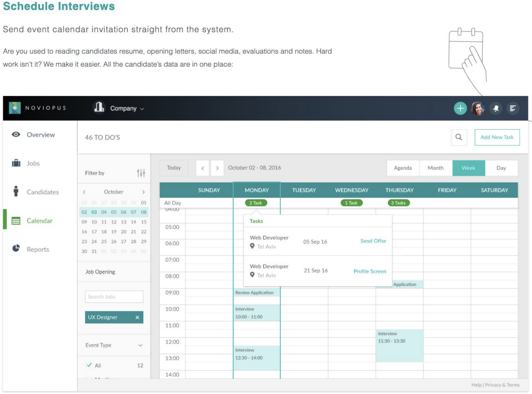Open Thursday Interview 11:30 - 13:30 event
The height and width of the screenshot is (394, 532).
click(x=399, y=346)
